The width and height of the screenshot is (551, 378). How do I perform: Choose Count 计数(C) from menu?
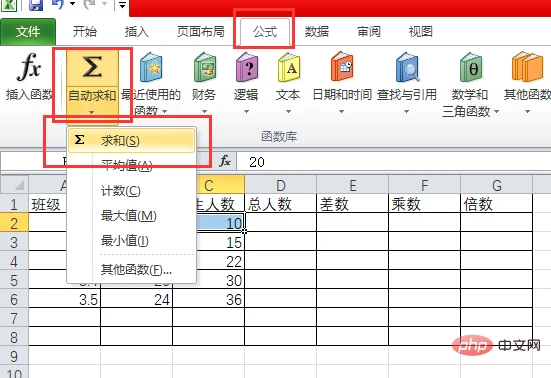(131, 191)
